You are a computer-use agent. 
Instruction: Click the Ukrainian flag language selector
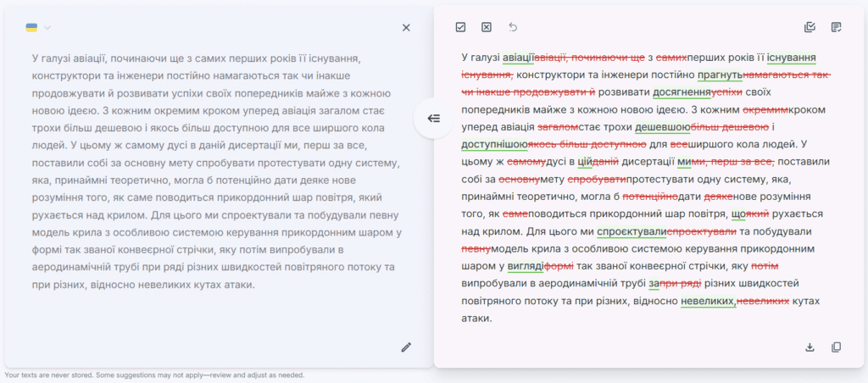[x=31, y=28]
